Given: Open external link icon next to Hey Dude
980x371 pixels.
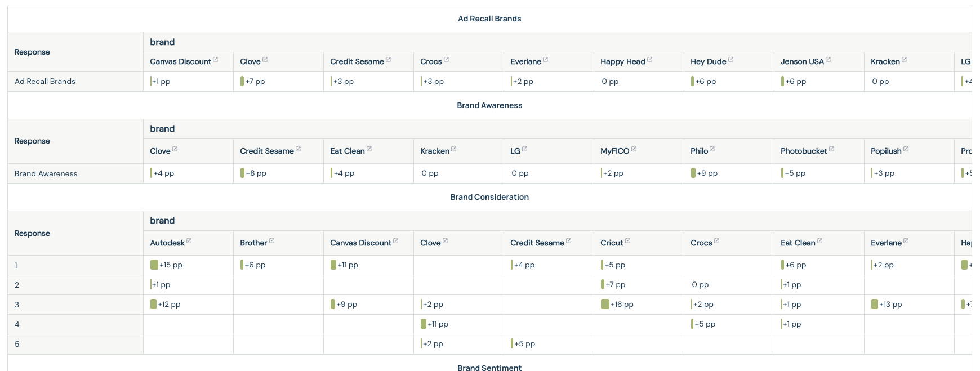Looking at the screenshot, I should (x=730, y=59).
